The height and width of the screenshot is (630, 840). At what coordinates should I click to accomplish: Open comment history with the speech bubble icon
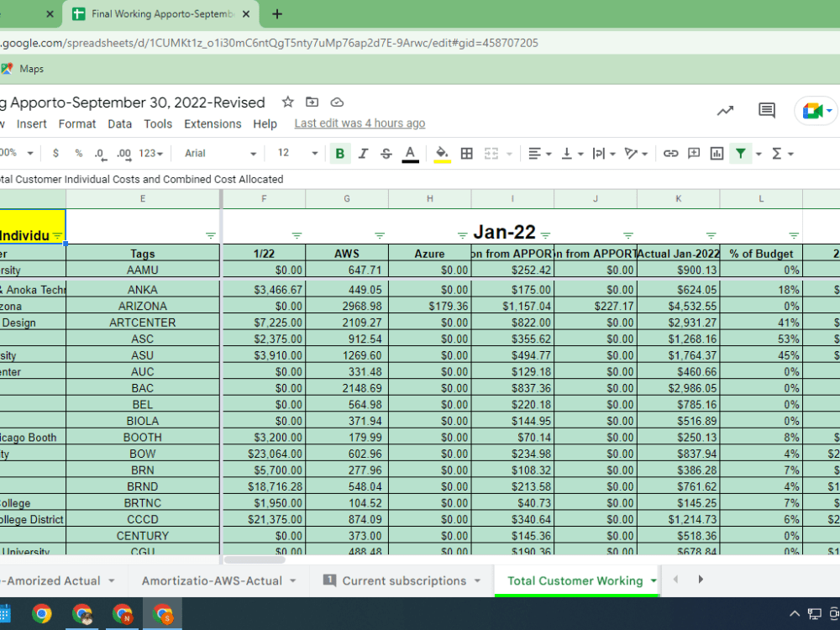767,110
